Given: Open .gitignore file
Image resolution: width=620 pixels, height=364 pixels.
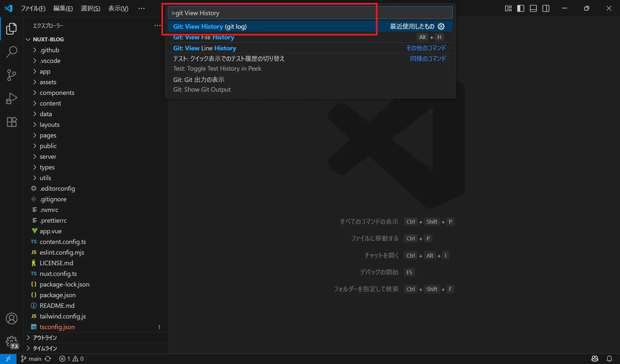Looking at the screenshot, I should point(96,199).
